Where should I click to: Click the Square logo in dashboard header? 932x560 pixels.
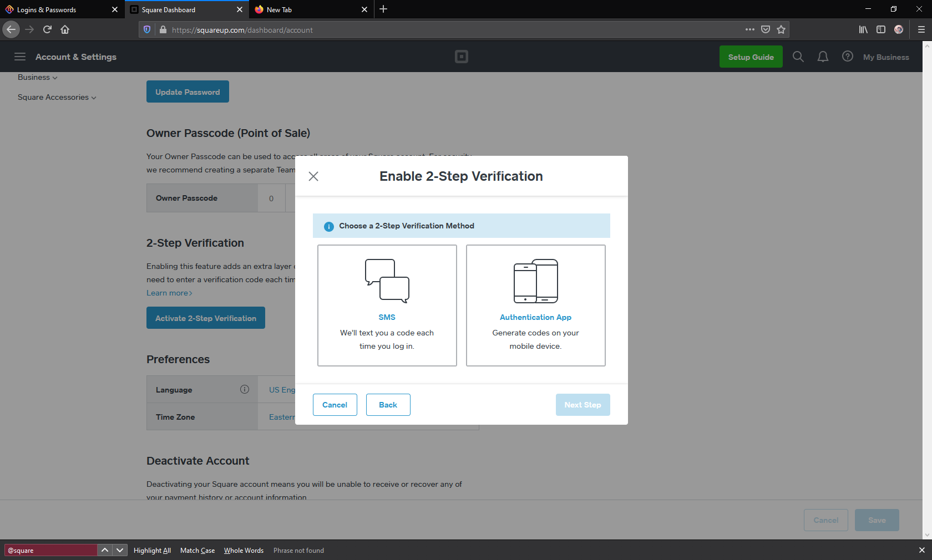[x=462, y=57]
